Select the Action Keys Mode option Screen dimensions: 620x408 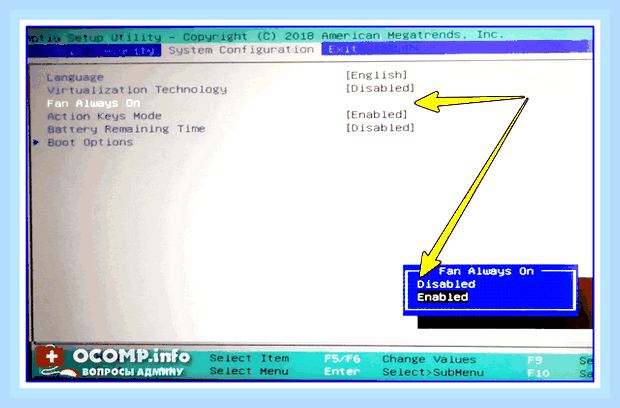point(104,116)
